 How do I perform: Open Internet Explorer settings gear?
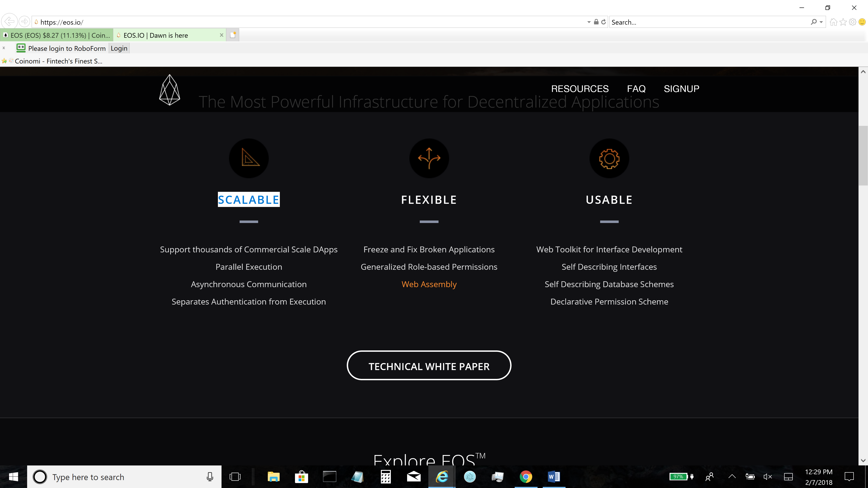(x=852, y=21)
